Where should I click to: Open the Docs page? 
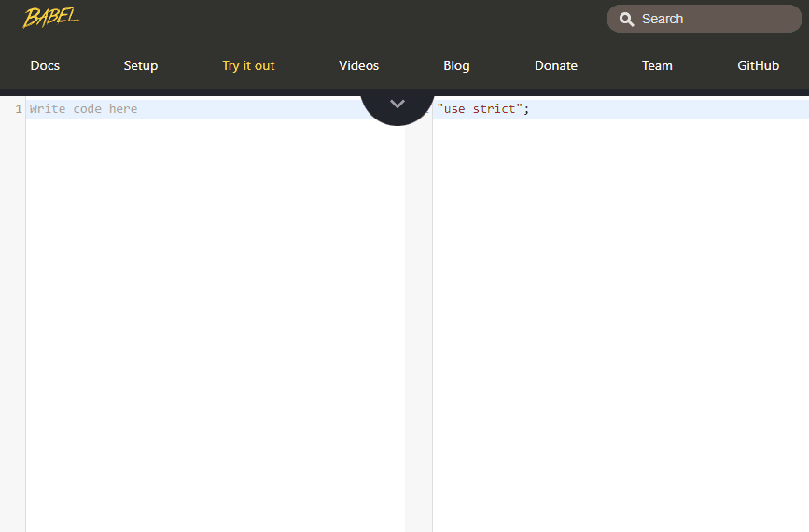(x=45, y=65)
